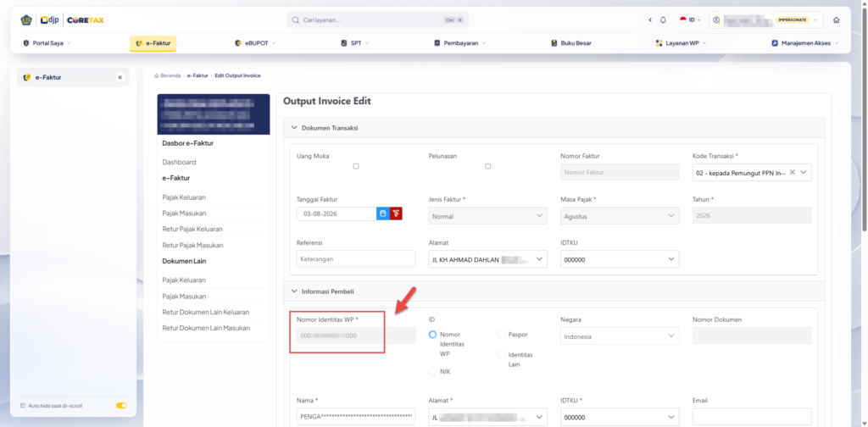The image size is (868, 427).
Task: Clear the Tanggal Faktur date with red icon
Action: coord(396,213)
